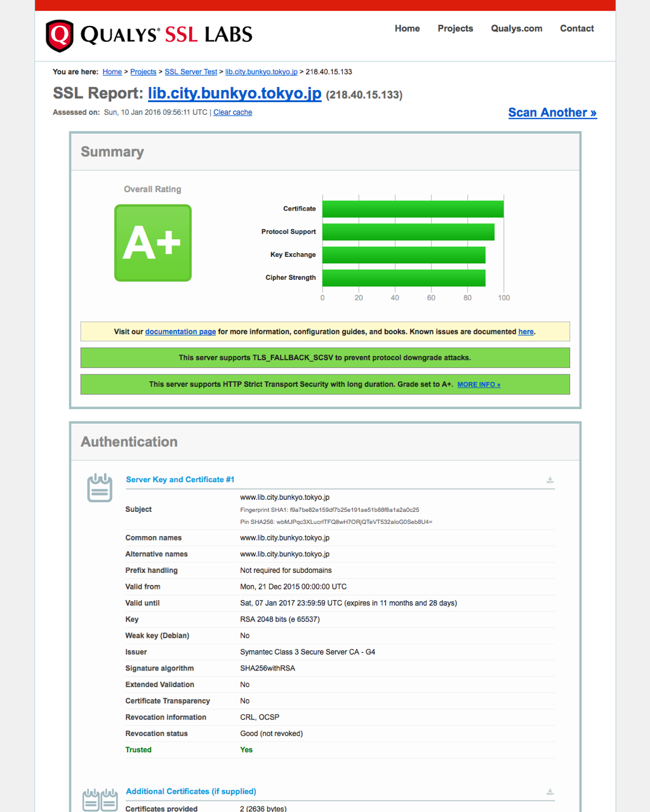This screenshot has height=812, width=650.
Task: Click the certificate icon beside Server Key and Certificate #1
Action: coord(100,488)
